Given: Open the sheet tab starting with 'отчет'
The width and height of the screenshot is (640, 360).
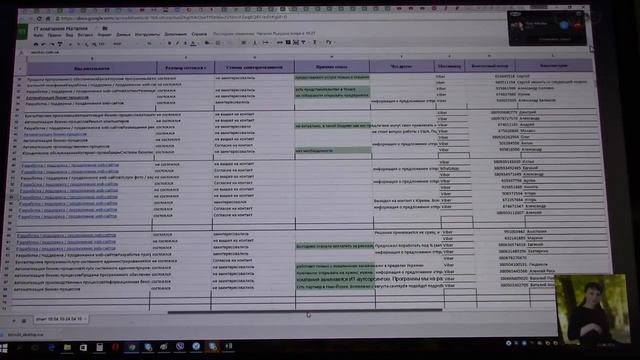Looking at the screenshot, I should [60, 319].
